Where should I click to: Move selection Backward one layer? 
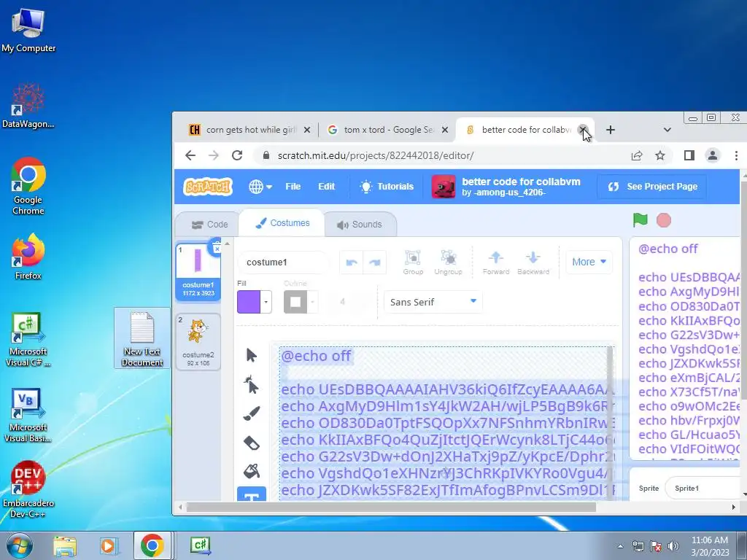tap(533, 262)
